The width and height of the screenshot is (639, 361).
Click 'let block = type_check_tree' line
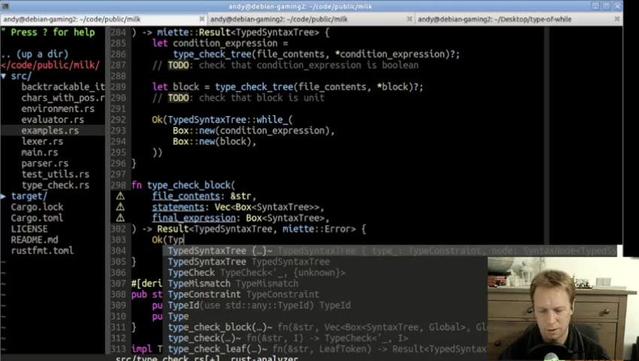click(x=288, y=87)
